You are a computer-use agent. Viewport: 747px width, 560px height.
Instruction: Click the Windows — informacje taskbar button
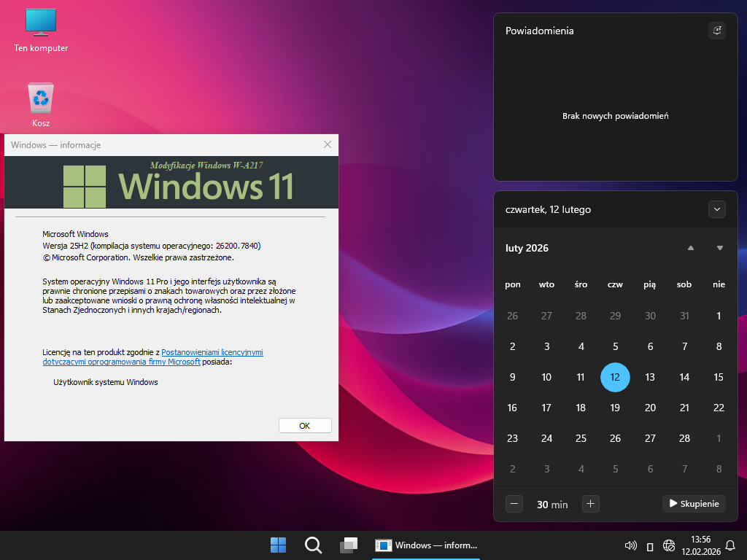coord(426,545)
